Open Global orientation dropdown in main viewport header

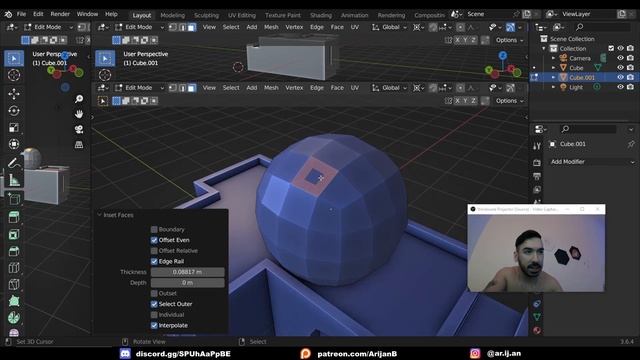389,88
